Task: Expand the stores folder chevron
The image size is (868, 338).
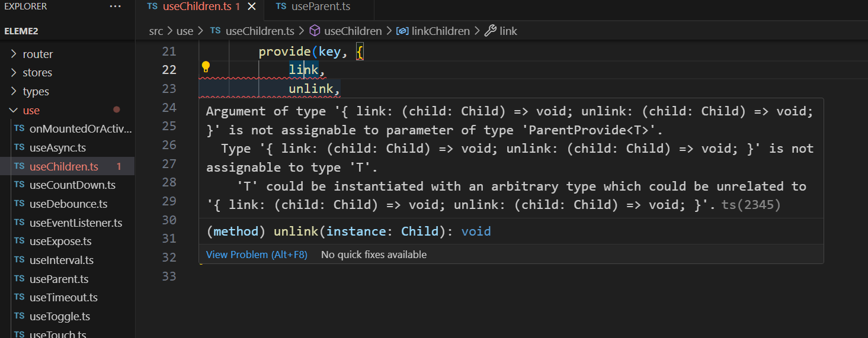Action: point(14,73)
